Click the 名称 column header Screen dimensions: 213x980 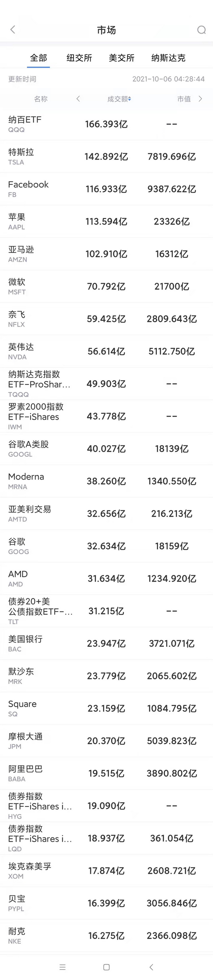pyautogui.click(x=41, y=99)
